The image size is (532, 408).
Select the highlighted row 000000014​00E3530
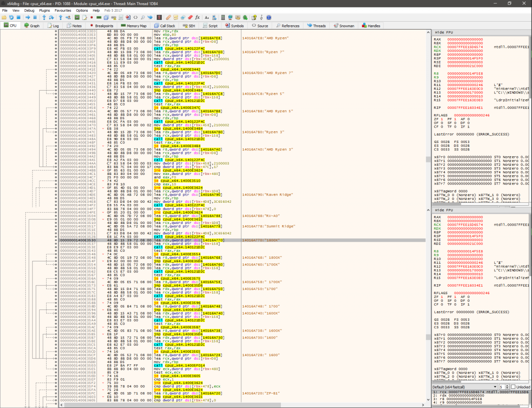(x=242, y=240)
